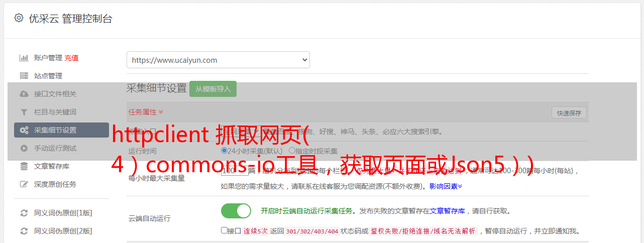This screenshot has width=644, height=243.
Task: Click the 快速保存 button
Action: [x=569, y=113]
